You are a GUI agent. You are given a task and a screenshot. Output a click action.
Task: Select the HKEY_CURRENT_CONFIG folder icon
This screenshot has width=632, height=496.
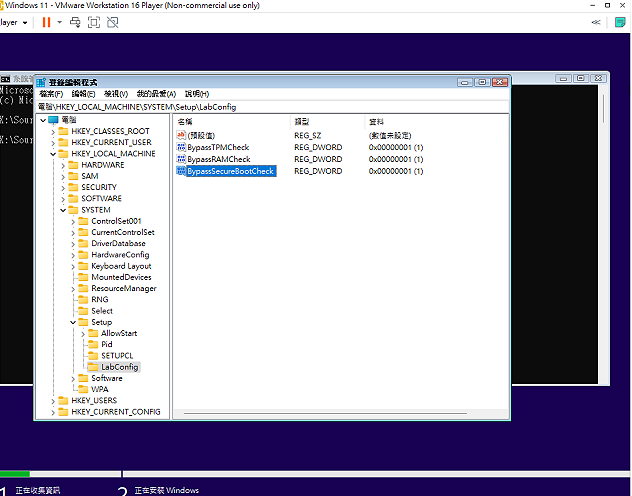63,412
